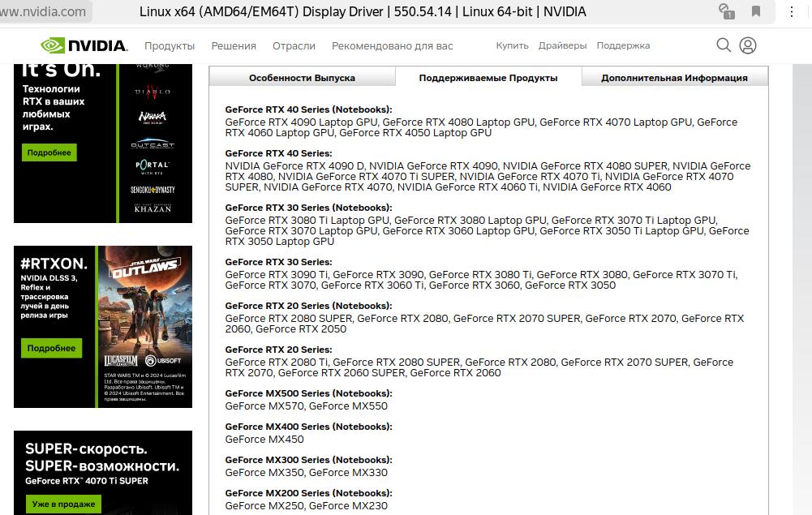
Task: Open the Продукты menu
Action: (x=170, y=45)
